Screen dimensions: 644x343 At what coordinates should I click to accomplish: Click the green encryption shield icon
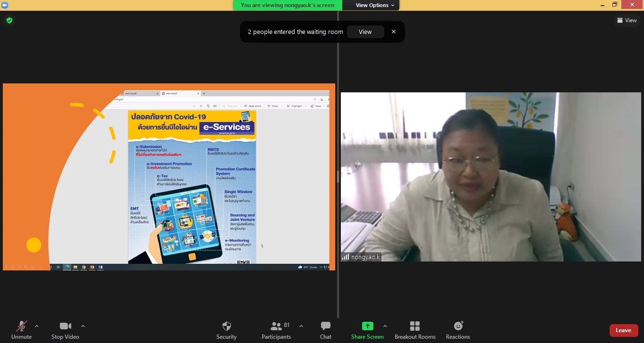coord(9,20)
